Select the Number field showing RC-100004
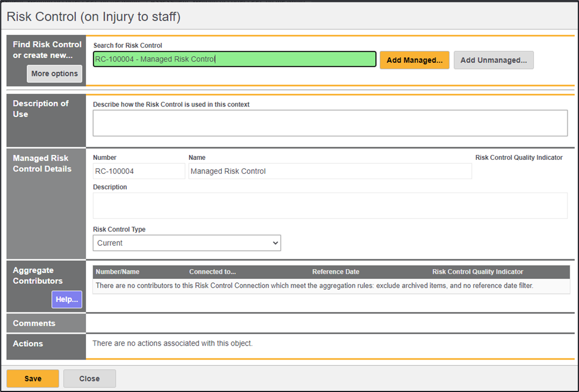 (x=139, y=171)
